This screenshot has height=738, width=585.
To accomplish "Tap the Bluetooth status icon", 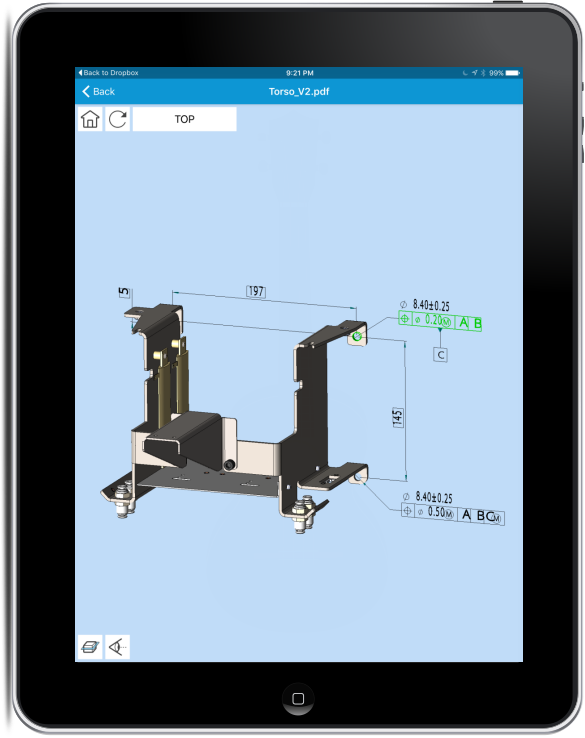I will click(483, 73).
